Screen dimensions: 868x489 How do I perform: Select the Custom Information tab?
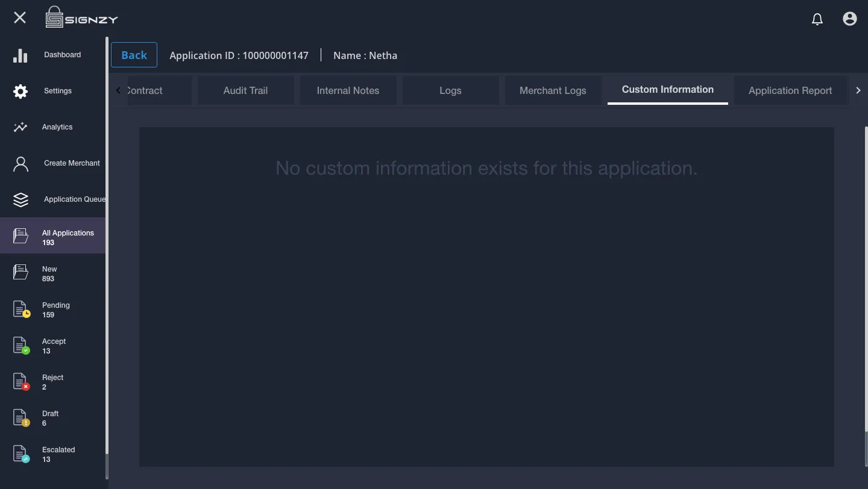tap(668, 90)
